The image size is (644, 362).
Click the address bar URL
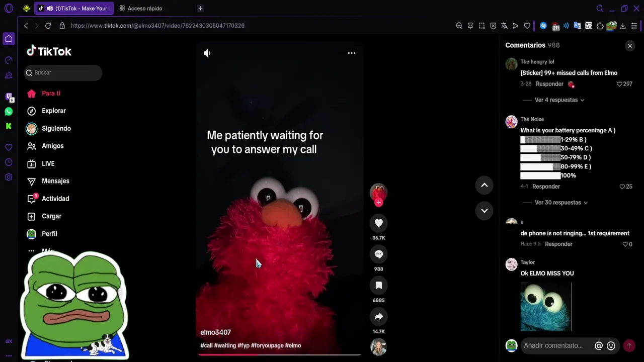pos(157,26)
